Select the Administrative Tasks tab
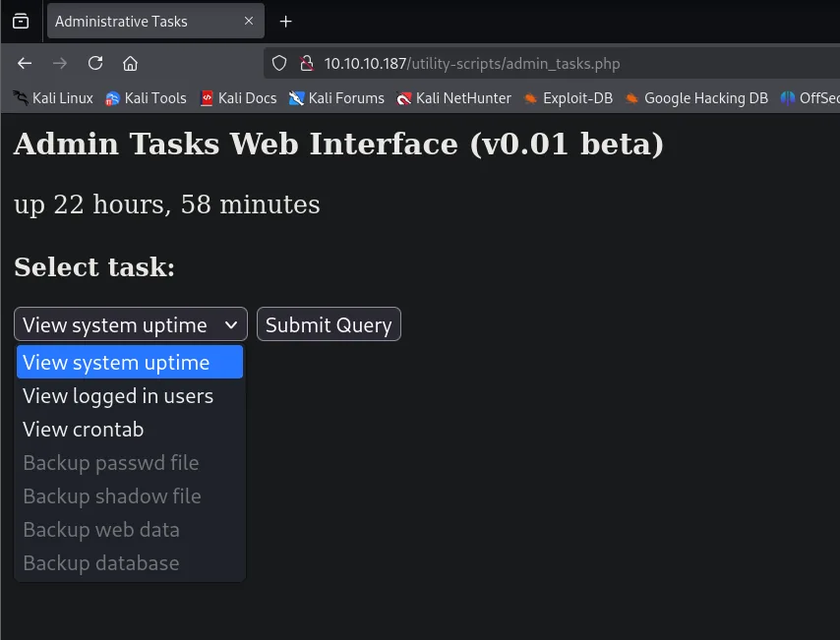Image resolution: width=840 pixels, height=640 pixels. tap(155, 21)
